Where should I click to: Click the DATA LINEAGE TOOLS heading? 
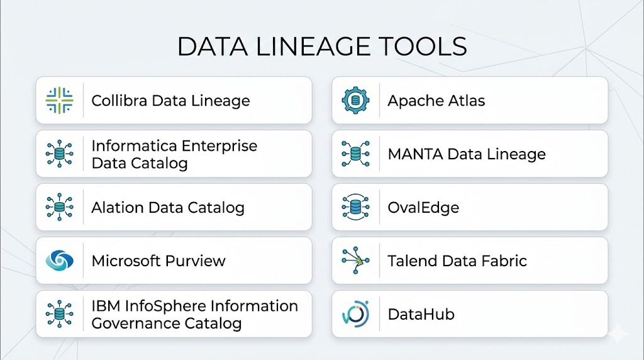tap(322, 47)
